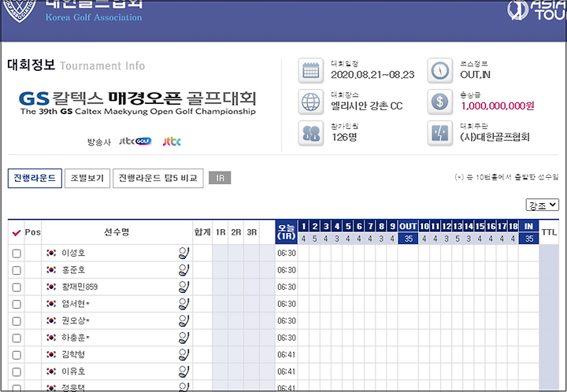Open golf club icon for 권오상
The height and width of the screenshot is (392, 567).
coord(183,321)
